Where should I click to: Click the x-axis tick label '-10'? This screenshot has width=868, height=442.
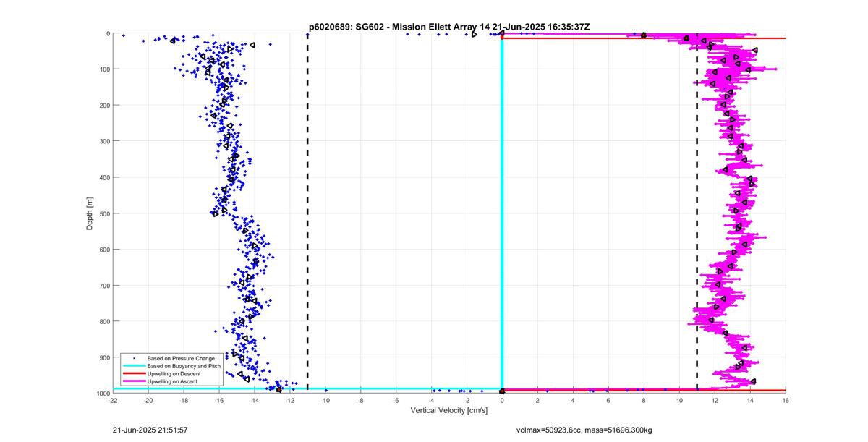click(x=325, y=400)
